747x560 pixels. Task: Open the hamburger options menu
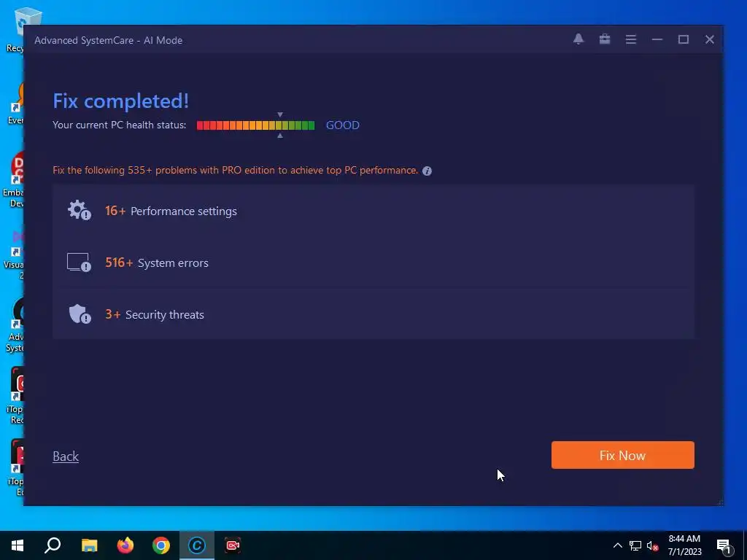pyautogui.click(x=631, y=39)
